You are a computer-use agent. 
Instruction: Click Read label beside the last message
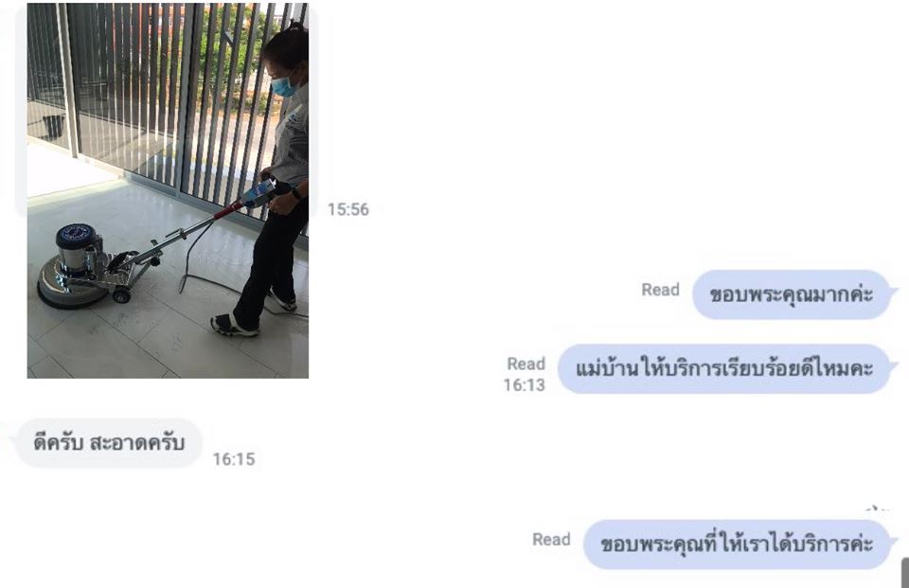tap(551, 540)
